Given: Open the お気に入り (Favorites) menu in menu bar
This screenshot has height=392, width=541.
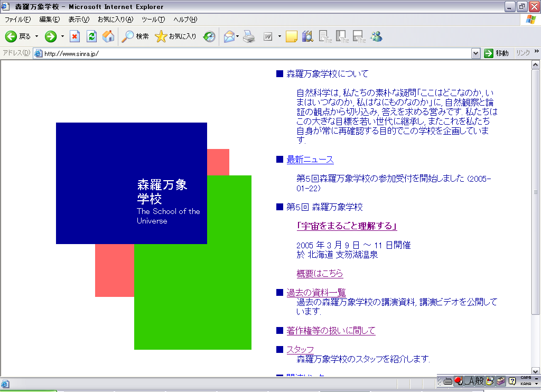Looking at the screenshot, I should [115, 20].
